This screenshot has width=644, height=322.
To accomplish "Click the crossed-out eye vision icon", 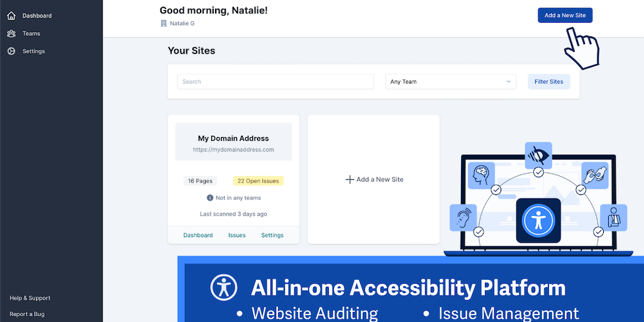I will tap(538, 155).
